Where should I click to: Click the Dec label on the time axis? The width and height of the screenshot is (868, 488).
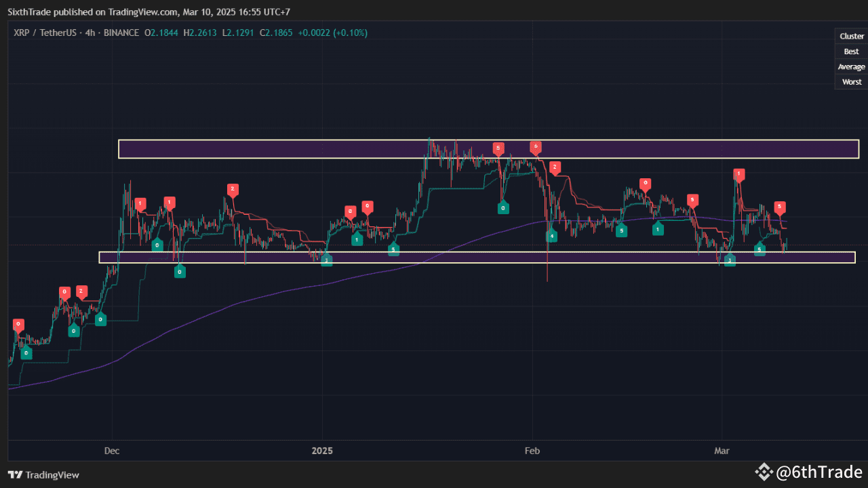[x=113, y=450]
